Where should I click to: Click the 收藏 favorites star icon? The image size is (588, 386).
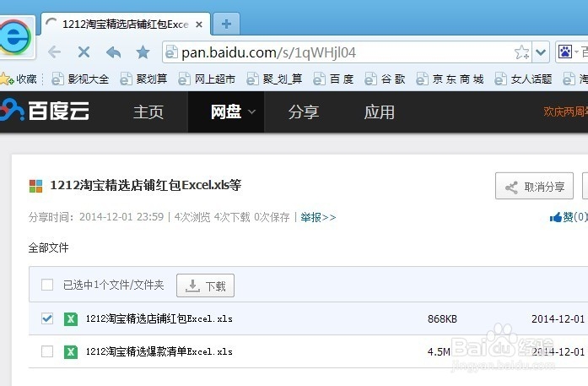tap(6, 79)
